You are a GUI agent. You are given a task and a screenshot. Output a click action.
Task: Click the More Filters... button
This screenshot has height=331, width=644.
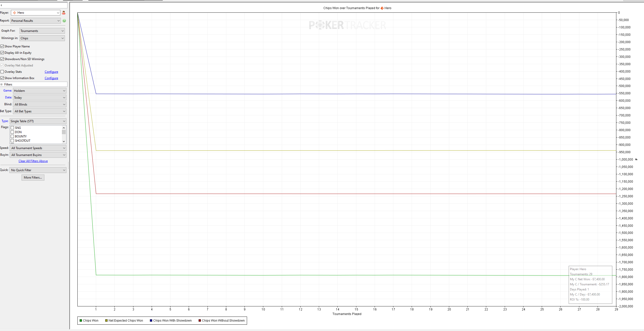33,178
